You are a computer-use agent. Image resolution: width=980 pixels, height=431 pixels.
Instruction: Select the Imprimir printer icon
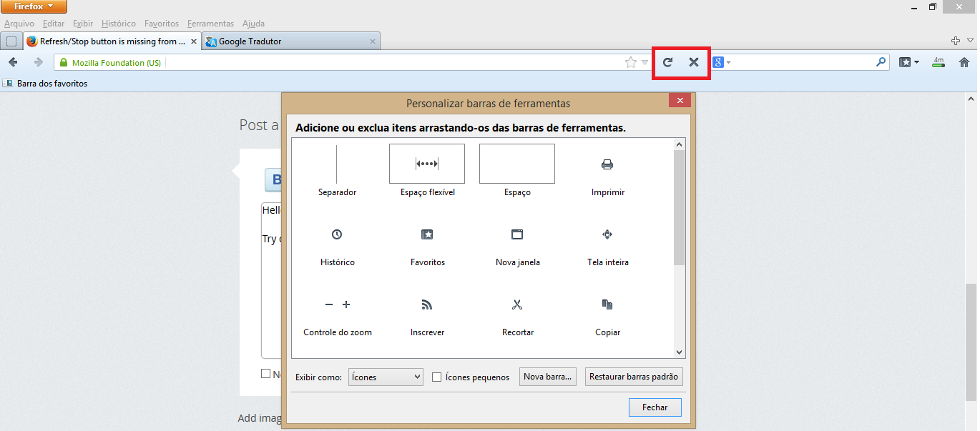point(607,164)
